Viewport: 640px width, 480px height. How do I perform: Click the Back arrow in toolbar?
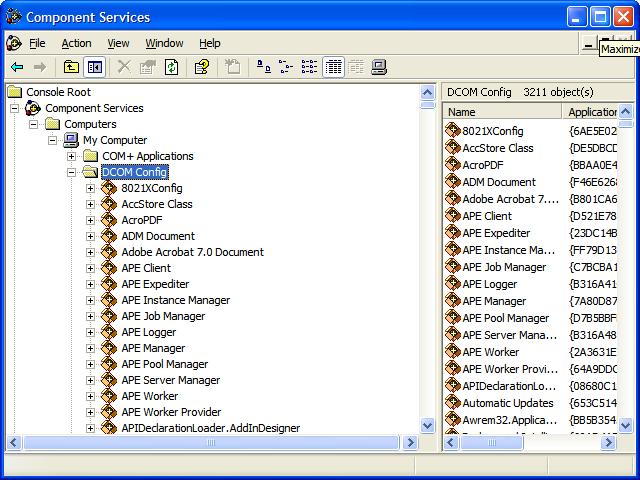tap(17, 67)
